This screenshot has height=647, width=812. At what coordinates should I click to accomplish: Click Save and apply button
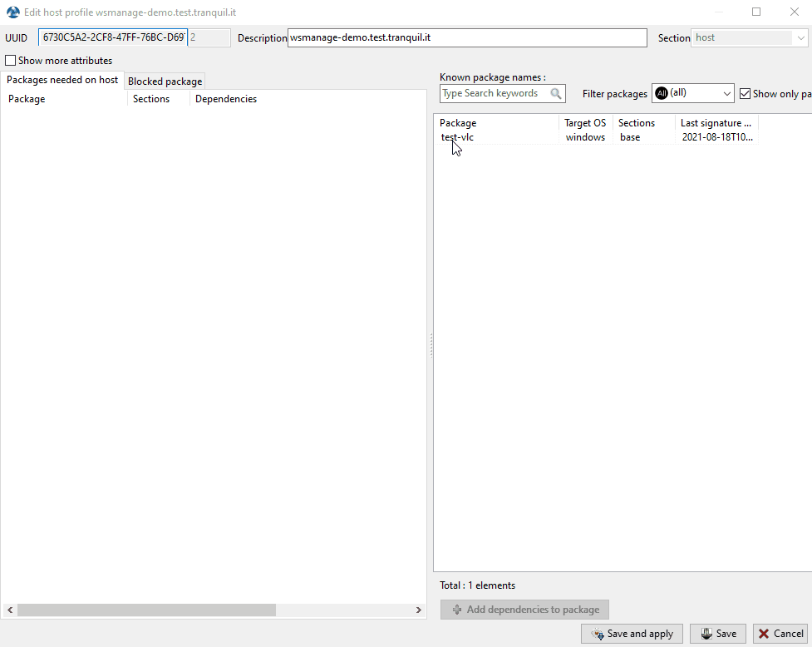coord(632,634)
